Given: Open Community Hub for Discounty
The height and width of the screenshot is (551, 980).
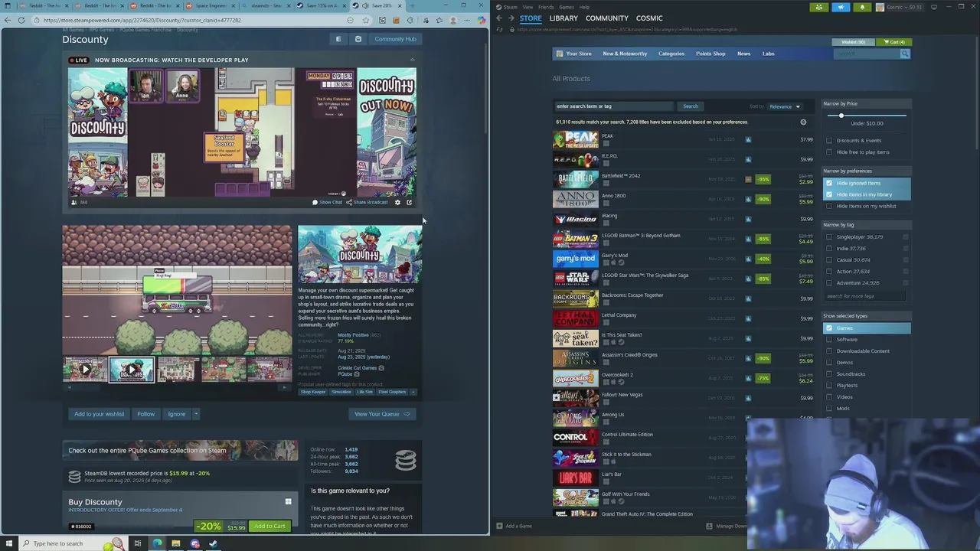Looking at the screenshot, I should (x=395, y=39).
